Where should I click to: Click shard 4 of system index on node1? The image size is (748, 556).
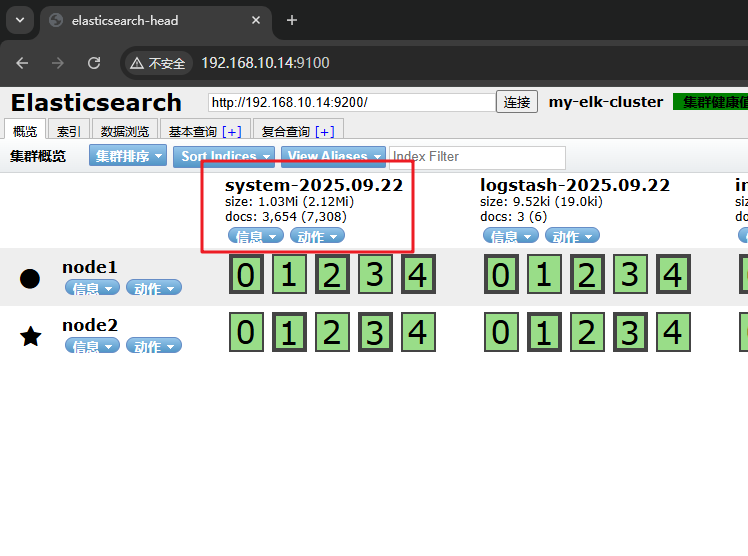[418, 274]
